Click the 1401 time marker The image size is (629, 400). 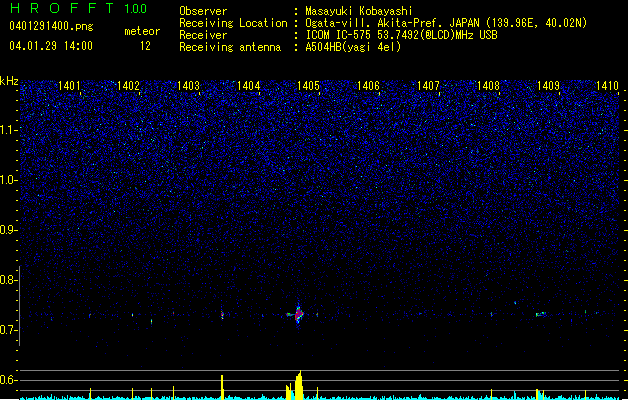(69, 86)
